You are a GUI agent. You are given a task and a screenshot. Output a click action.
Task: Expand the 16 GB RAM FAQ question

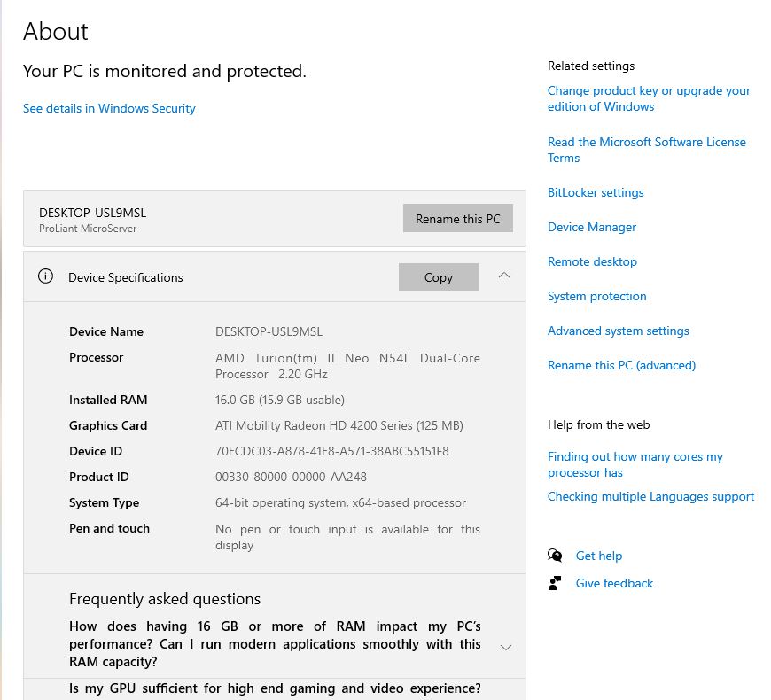[x=506, y=647]
